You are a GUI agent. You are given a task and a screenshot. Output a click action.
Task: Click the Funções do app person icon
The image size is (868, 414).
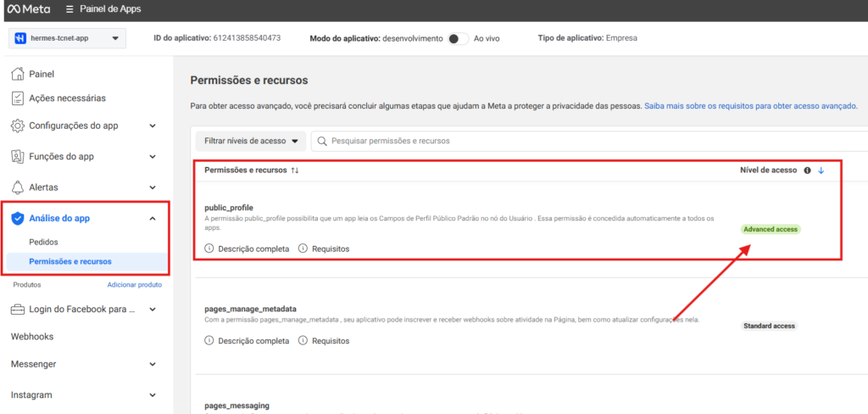pyautogui.click(x=19, y=156)
